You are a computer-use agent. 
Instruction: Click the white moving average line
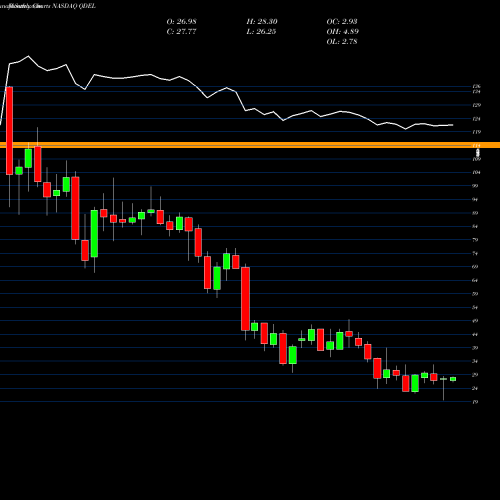(227, 88)
